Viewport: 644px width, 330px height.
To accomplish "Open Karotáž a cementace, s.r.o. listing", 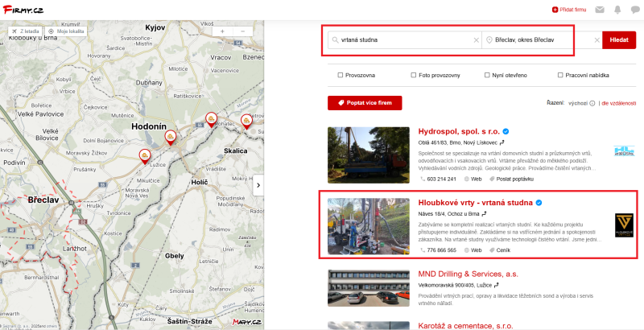I will (465, 326).
